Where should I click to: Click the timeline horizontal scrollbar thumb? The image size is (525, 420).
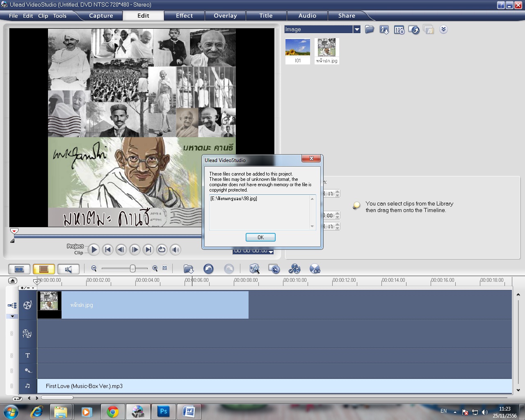[57, 397]
